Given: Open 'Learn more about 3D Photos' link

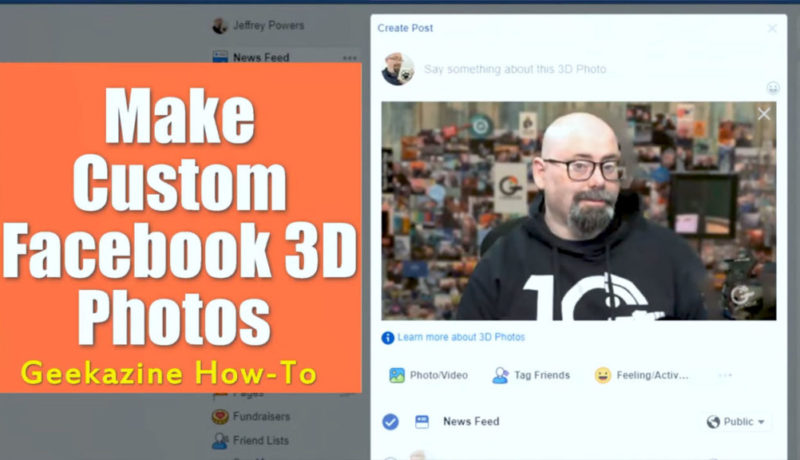Looking at the screenshot, I should point(461,337).
